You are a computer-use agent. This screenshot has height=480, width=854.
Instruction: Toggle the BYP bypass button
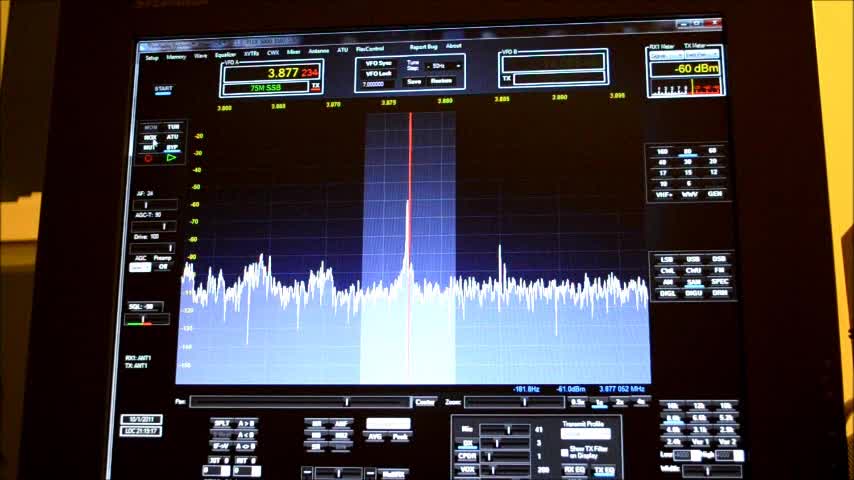point(172,147)
